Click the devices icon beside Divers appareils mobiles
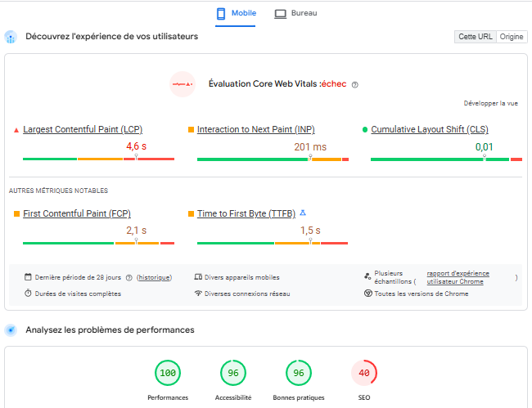The height and width of the screenshot is (408, 532). point(198,277)
